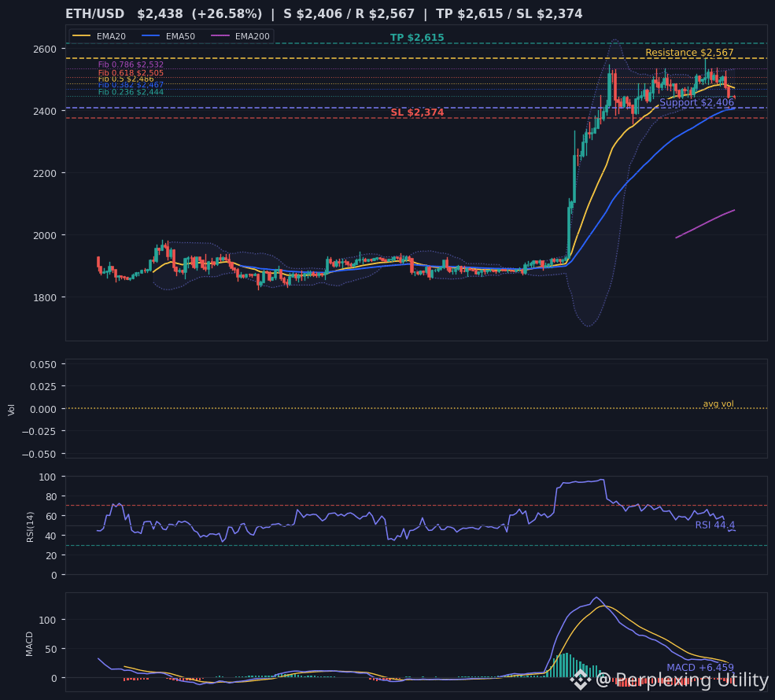Click the Fib 0.236 $2,444 label
Screen dimensions: 775x700
[131, 92]
